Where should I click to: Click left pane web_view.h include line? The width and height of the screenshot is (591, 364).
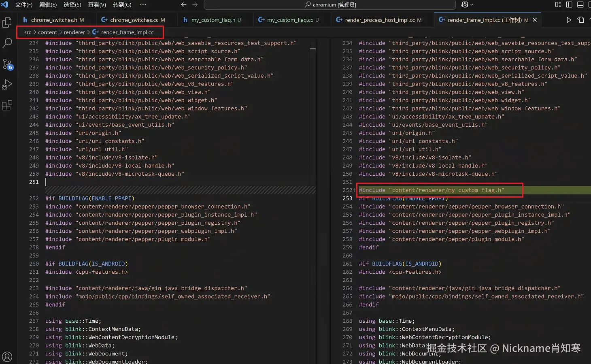point(128,92)
